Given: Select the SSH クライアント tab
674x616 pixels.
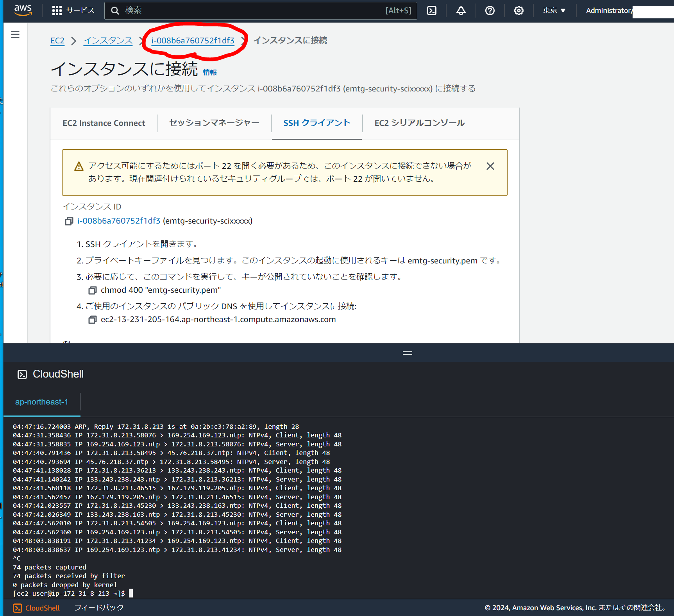Looking at the screenshot, I should click(317, 123).
